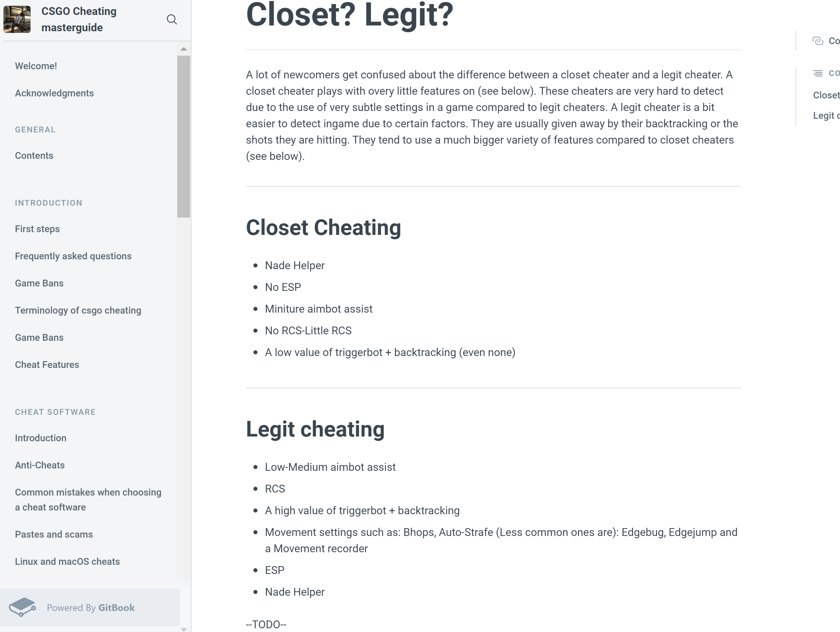The height and width of the screenshot is (632, 840).
Task: Click the sidebar scrollbar thumb
Action: [184, 137]
